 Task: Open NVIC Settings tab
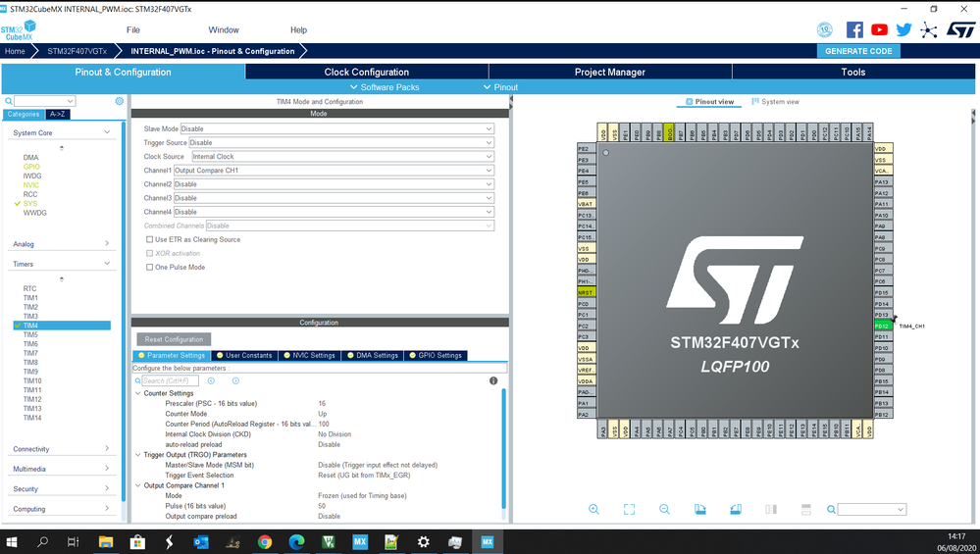tap(309, 355)
